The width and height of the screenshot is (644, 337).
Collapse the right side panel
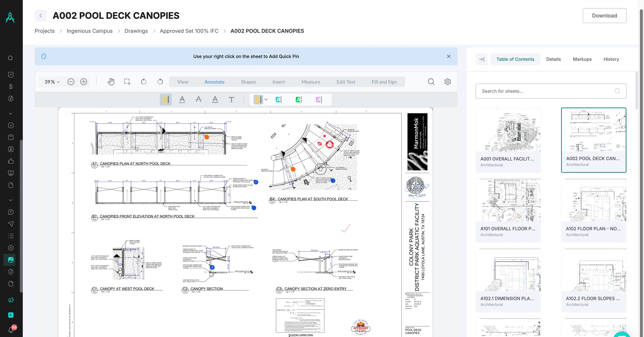(482, 59)
